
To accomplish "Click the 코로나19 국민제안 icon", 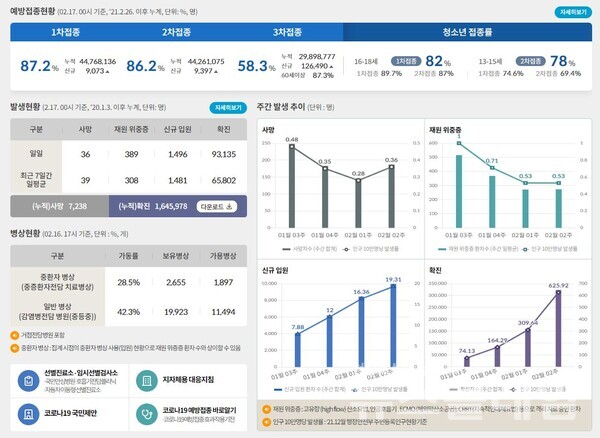I will tap(26, 412).
